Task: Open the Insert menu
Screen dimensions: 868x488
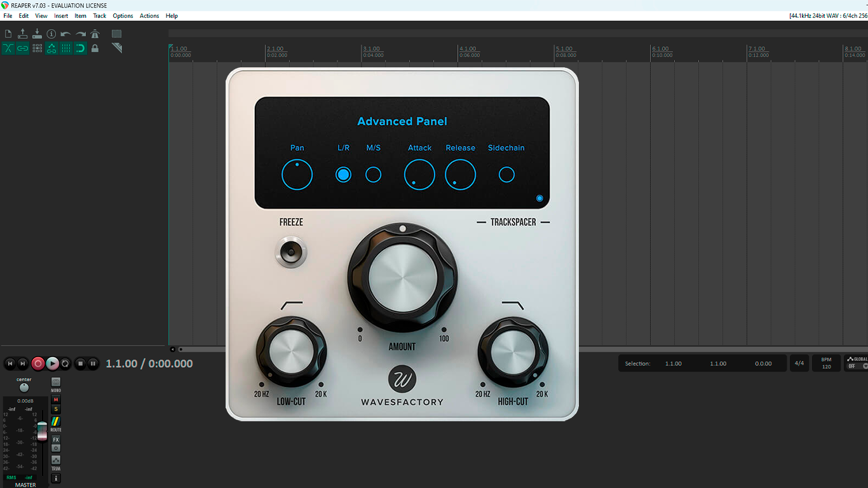Action: pyautogui.click(x=61, y=16)
